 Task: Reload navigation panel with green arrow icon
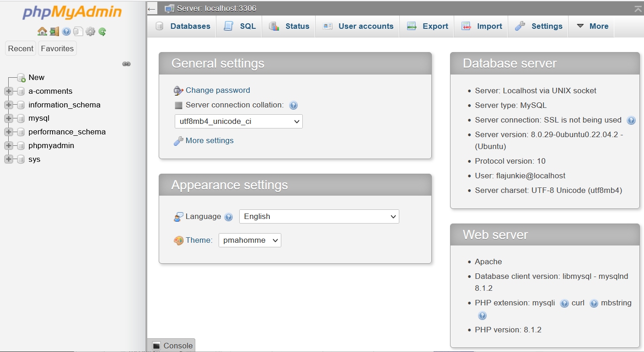[102, 32]
